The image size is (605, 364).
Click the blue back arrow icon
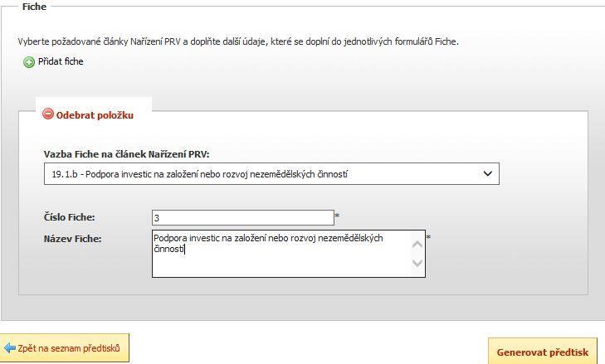pyautogui.click(x=9, y=348)
